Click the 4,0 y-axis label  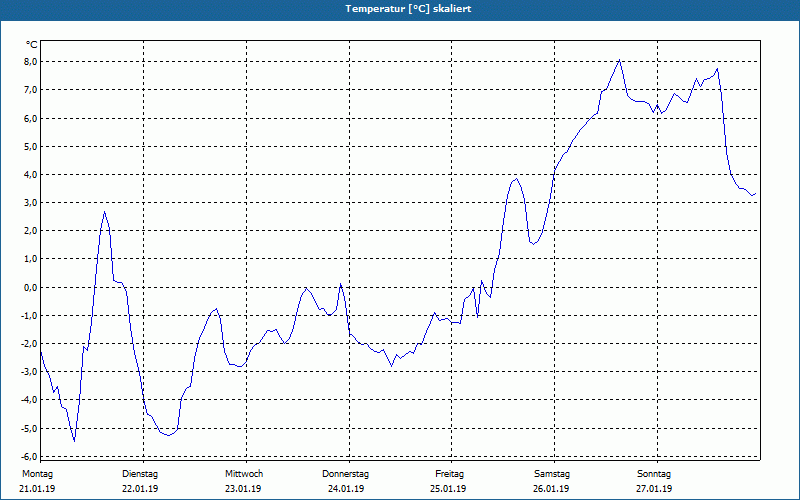(x=31, y=174)
